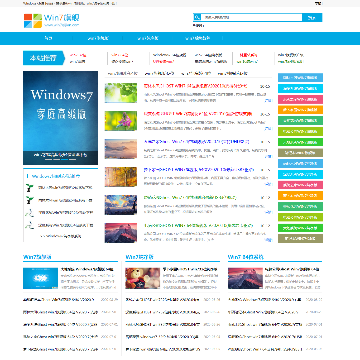Open the bold headline next to the blue desktop thumbnail

pyautogui.click(x=87, y=269)
